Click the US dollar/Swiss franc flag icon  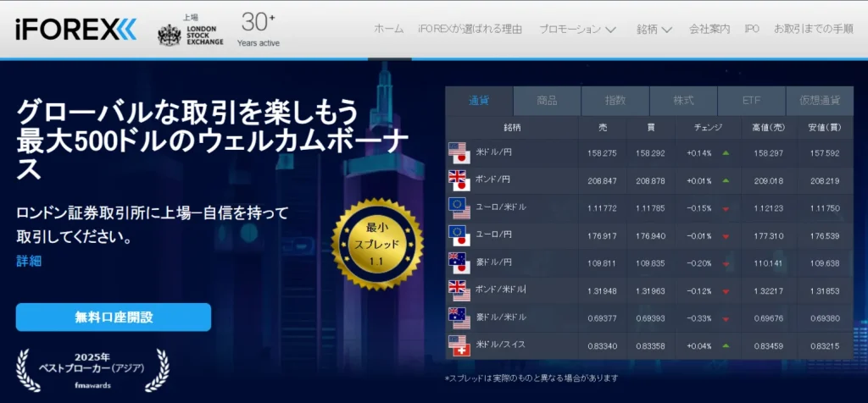click(459, 346)
